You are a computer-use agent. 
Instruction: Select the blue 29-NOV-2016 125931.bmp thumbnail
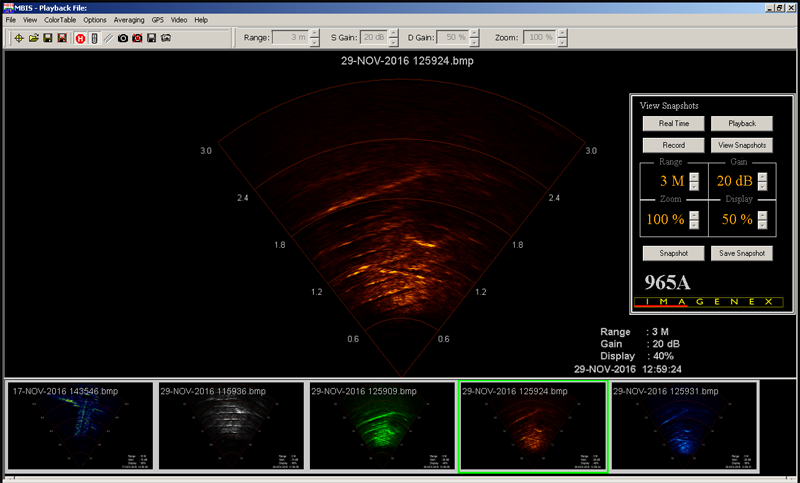(x=683, y=427)
